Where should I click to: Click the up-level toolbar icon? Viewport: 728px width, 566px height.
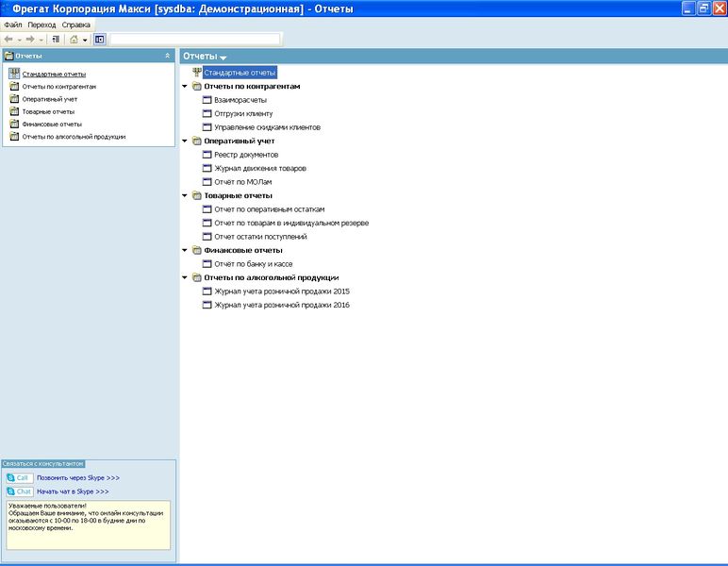(x=56, y=40)
